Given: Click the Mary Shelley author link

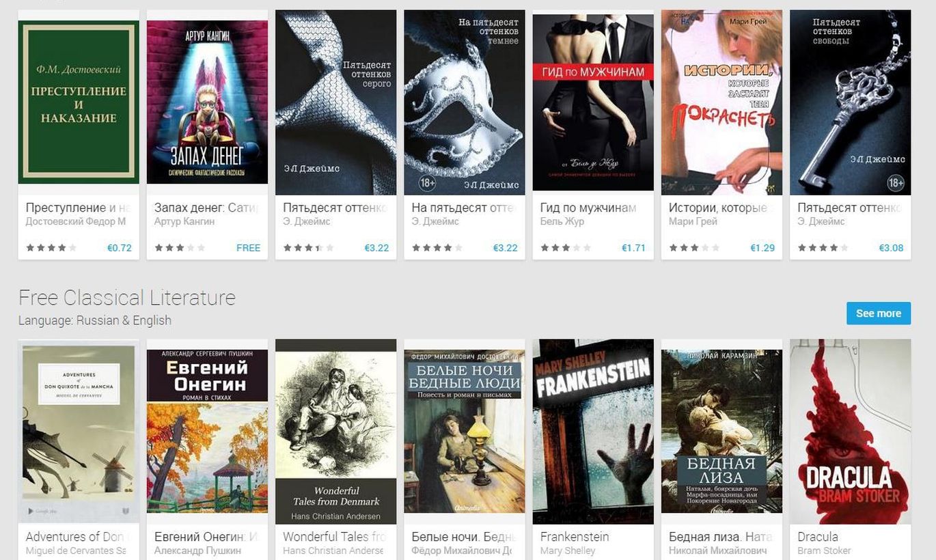Looking at the screenshot, I should click(x=567, y=550).
